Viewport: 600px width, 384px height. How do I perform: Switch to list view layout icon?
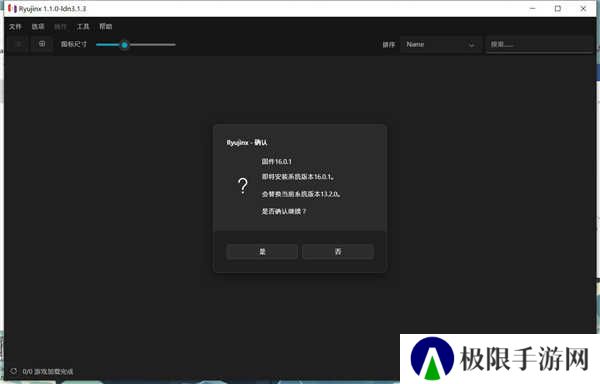18,44
